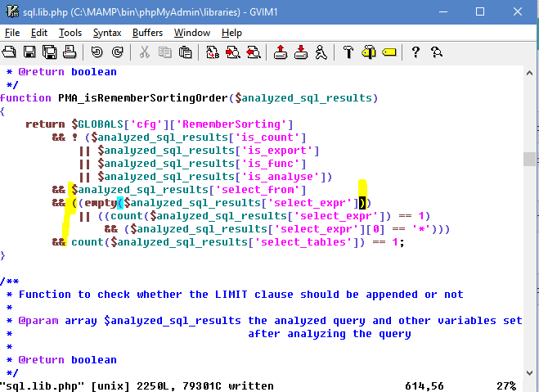The height and width of the screenshot is (392, 539).
Task: Click the return keyword
Action: coord(45,124)
